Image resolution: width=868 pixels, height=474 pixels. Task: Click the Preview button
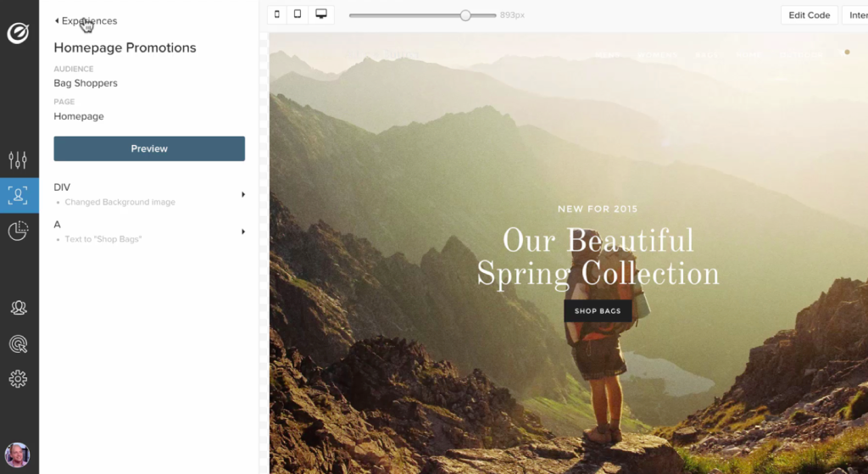pos(149,148)
